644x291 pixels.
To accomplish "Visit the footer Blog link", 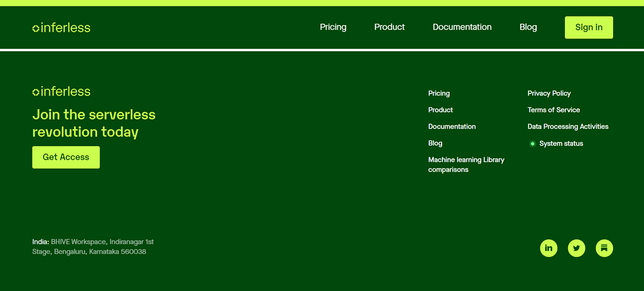I will coord(435,143).
